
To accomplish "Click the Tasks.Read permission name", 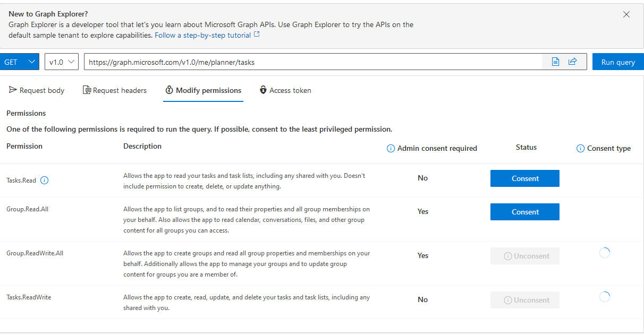I will pyautogui.click(x=21, y=181).
